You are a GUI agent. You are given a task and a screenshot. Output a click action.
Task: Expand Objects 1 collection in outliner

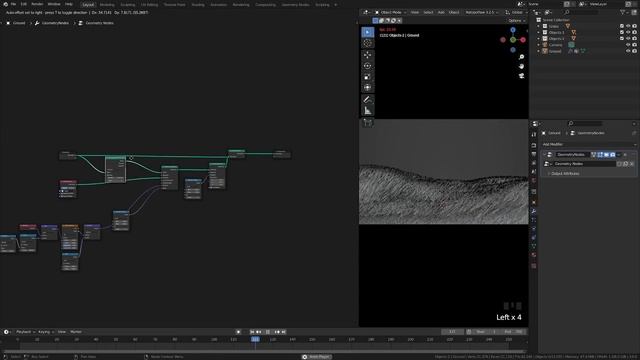[x=538, y=32]
